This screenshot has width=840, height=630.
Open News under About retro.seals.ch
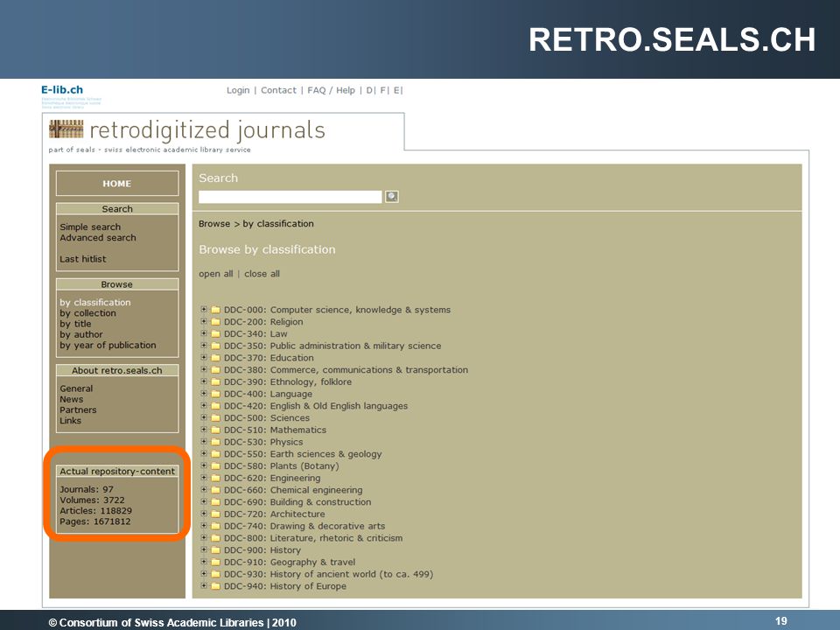(x=71, y=399)
